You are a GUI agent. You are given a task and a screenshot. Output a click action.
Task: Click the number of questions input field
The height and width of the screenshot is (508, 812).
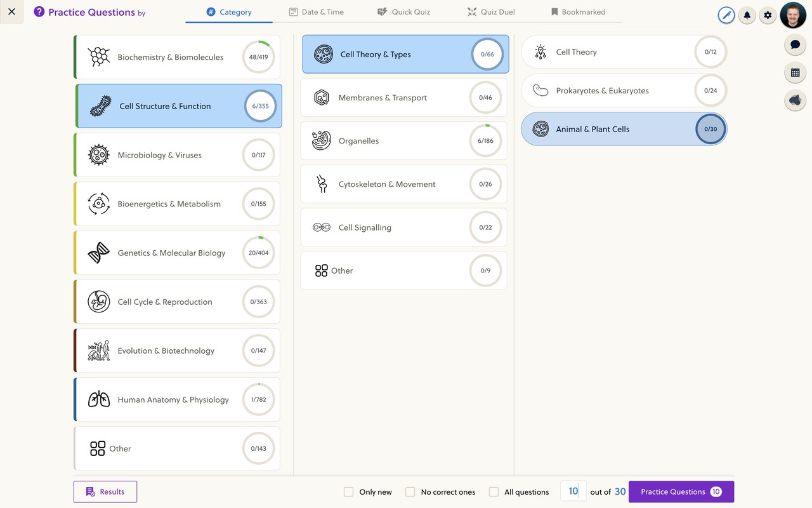coord(573,491)
